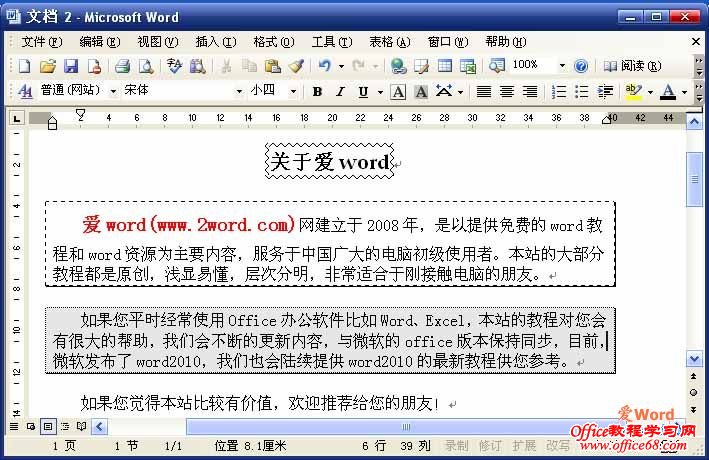Screen dimensions: 709x460
Task: Apply bulleted list formatting
Action: click(581, 92)
